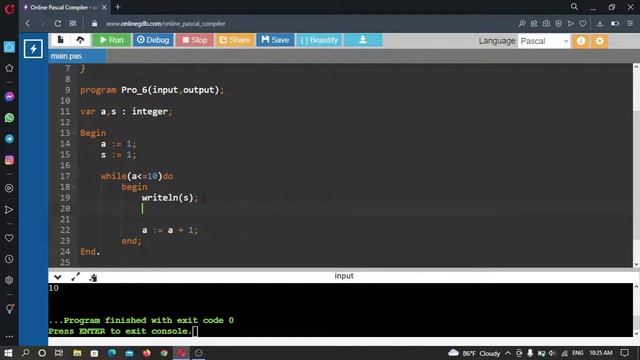Collapse the console with the chevron icon
Screen dimensions: 640x360
click(58, 278)
